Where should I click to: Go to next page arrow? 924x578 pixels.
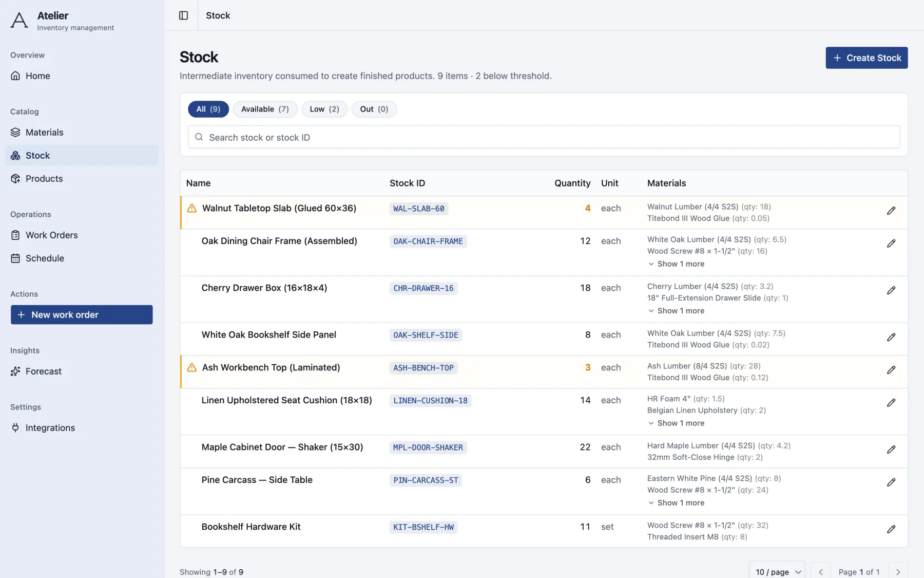point(898,572)
